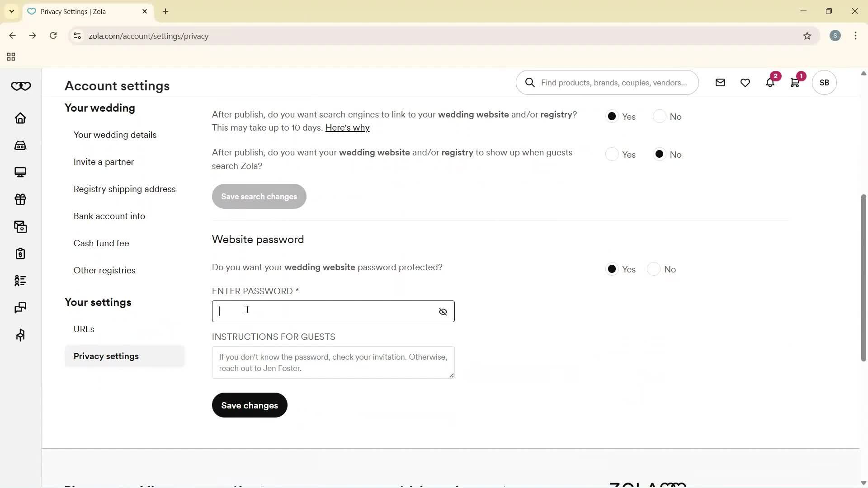Image resolution: width=868 pixels, height=488 pixels.
Task: Open the budget clipboard icon in sidebar
Action: click(20, 253)
